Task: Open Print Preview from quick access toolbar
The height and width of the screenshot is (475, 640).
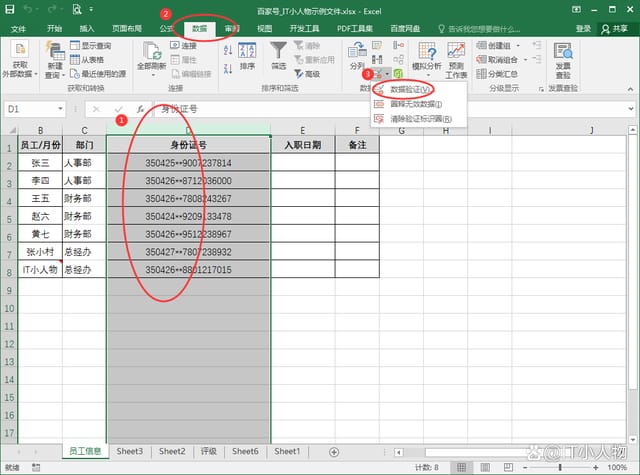Action: [77, 9]
